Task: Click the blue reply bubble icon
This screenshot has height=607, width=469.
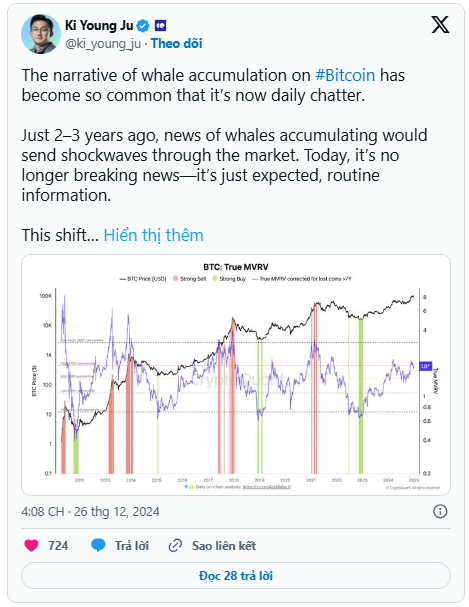Action: click(98, 545)
